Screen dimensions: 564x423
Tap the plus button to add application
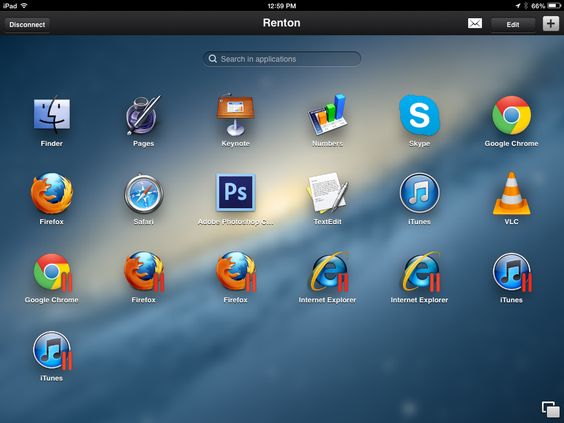point(551,24)
